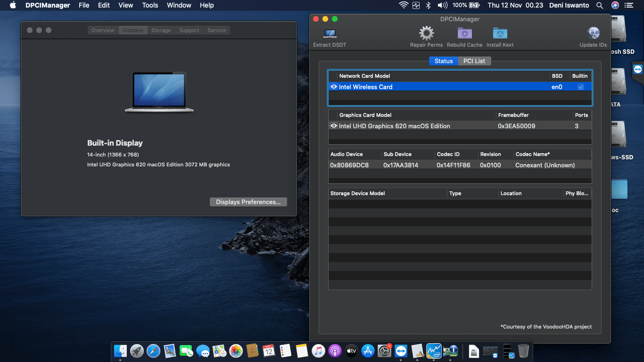Select the Displays tab in About This Mac

pos(132,30)
